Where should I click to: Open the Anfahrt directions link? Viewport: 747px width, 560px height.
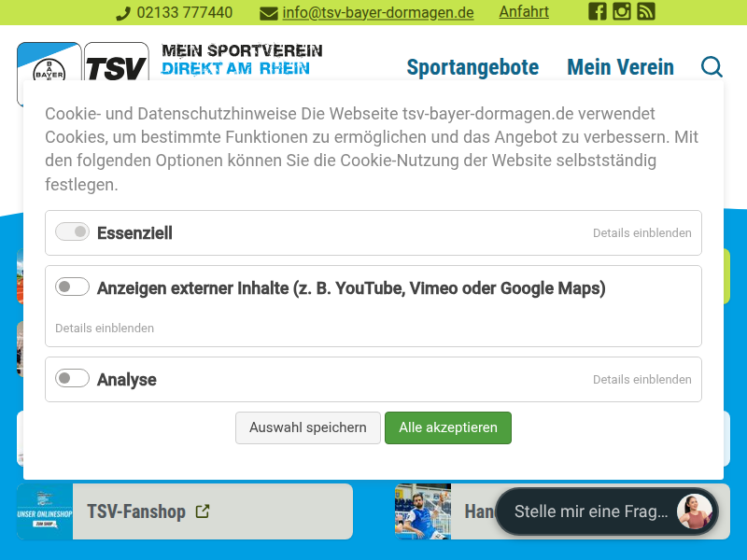pos(524,12)
